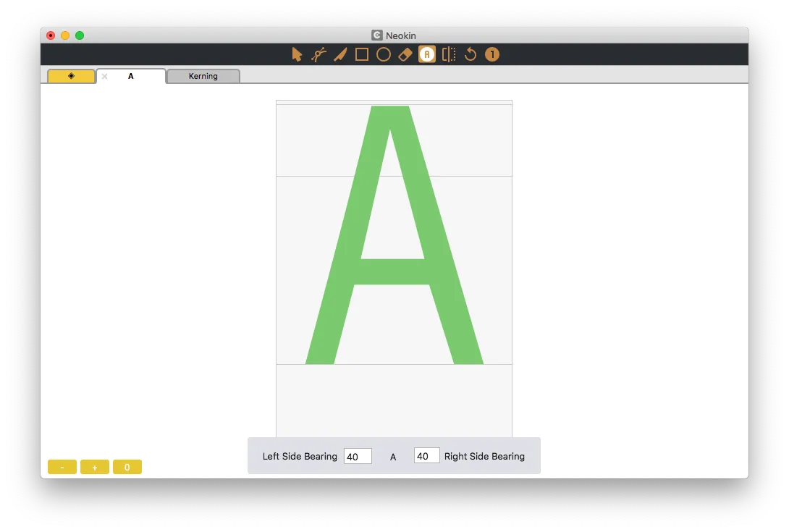This screenshot has height=532, width=789.
Task: Close the 'A' glyph tab
Action: pos(104,75)
